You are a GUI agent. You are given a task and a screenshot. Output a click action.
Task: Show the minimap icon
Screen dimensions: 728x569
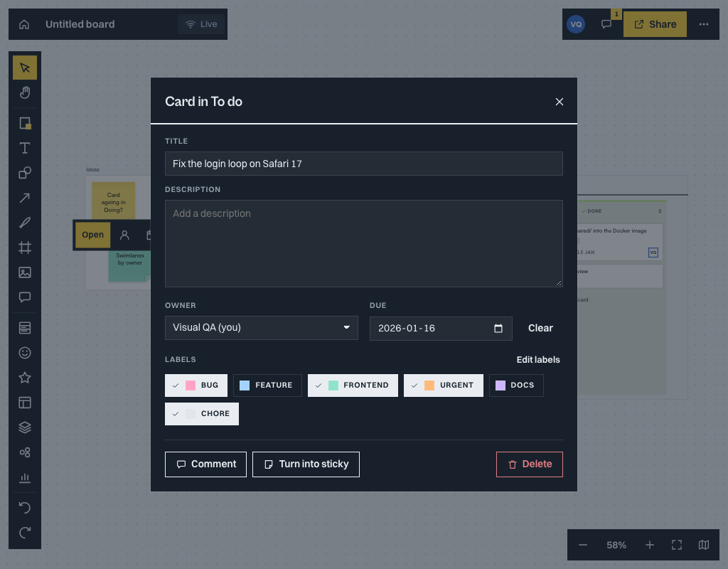click(703, 545)
